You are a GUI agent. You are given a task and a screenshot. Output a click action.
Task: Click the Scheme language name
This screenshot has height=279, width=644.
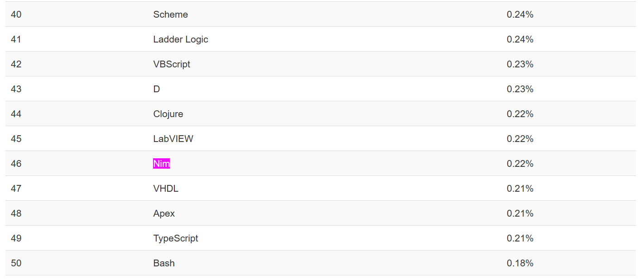pyautogui.click(x=170, y=14)
